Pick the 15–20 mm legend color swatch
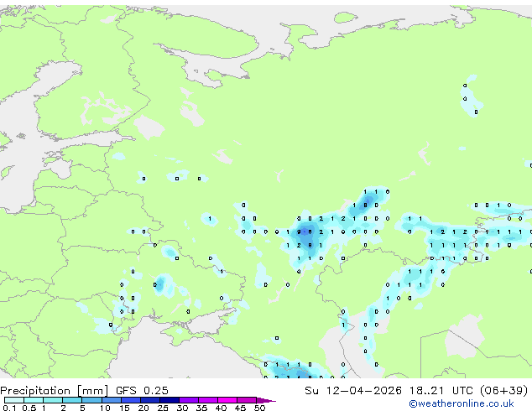This screenshot has width=532, height=411. tap(131, 400)
